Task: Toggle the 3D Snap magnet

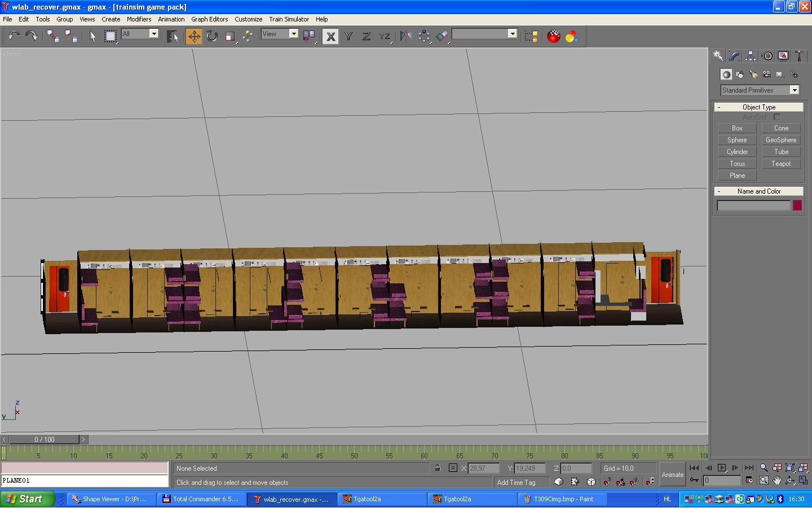Action: pos(607,481)
